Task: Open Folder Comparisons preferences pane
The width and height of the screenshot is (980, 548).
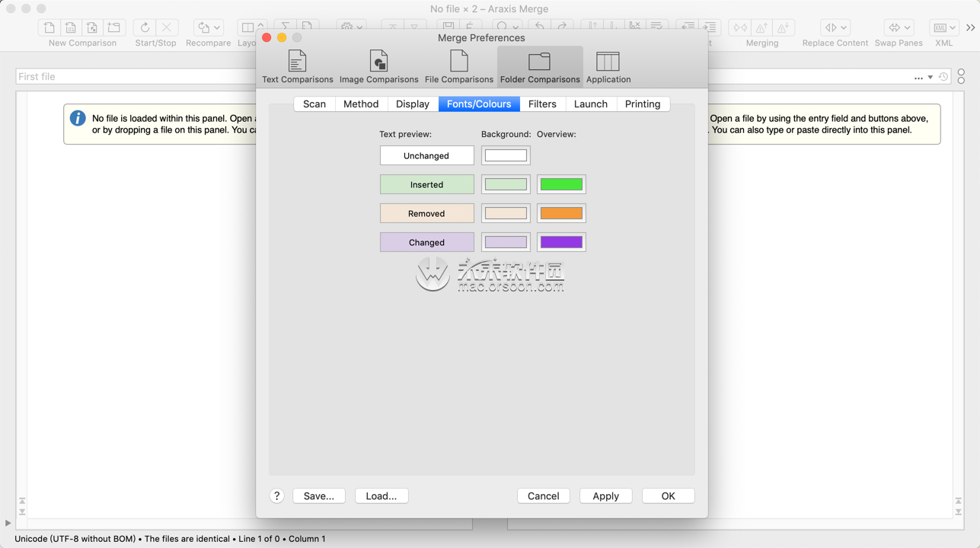Action: click(x=540, y=66)
